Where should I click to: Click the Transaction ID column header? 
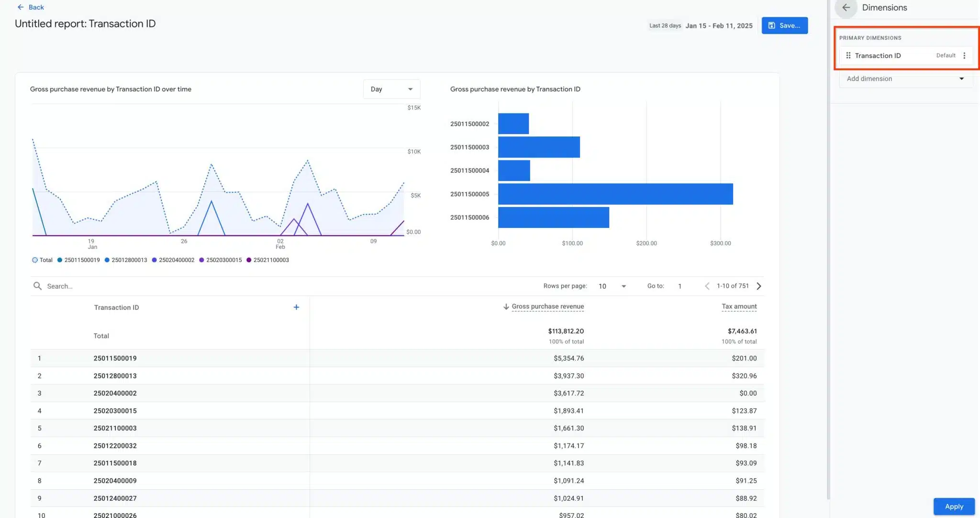[116, 307]
